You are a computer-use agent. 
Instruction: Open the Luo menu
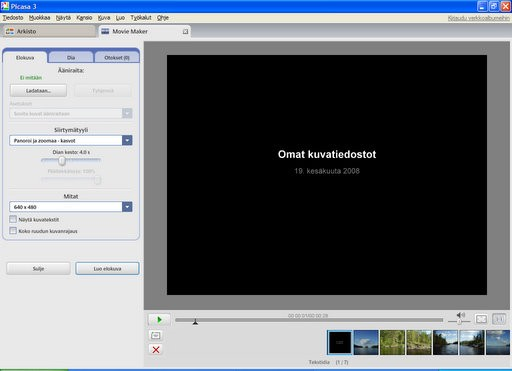click(x=120, y=18)
